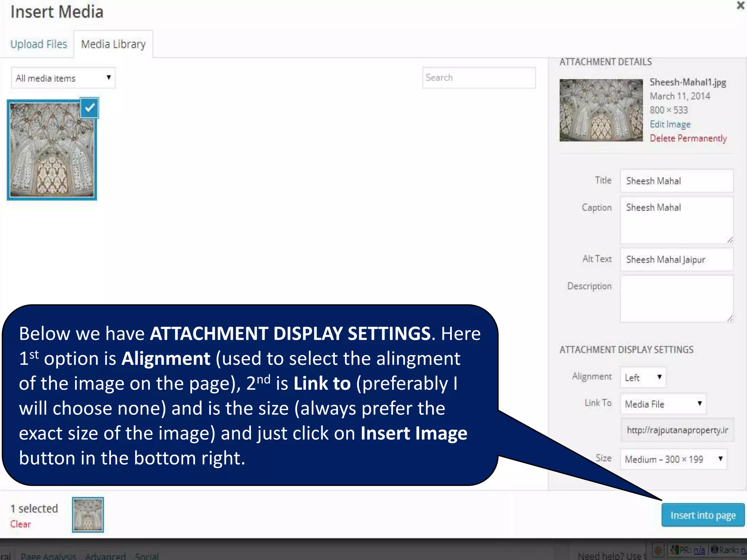Click Clear to deselect the selected media
Screen dimensions: 747x560
21,524
